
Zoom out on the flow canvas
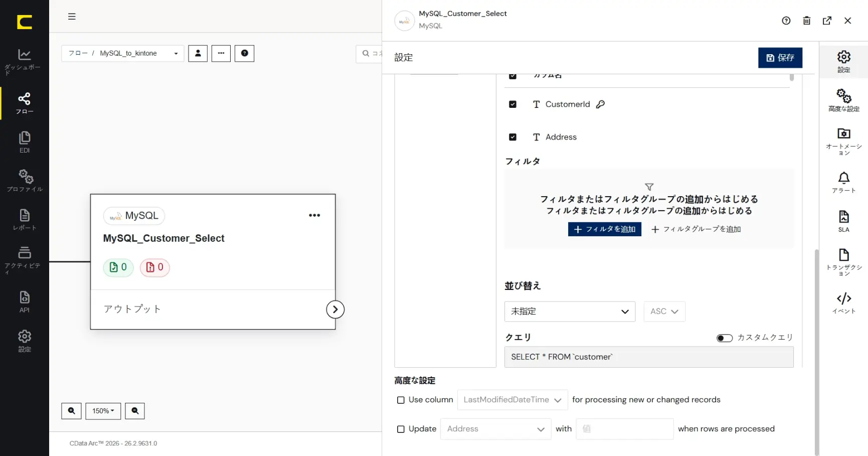pyautogui.click(x=135, y=411)
